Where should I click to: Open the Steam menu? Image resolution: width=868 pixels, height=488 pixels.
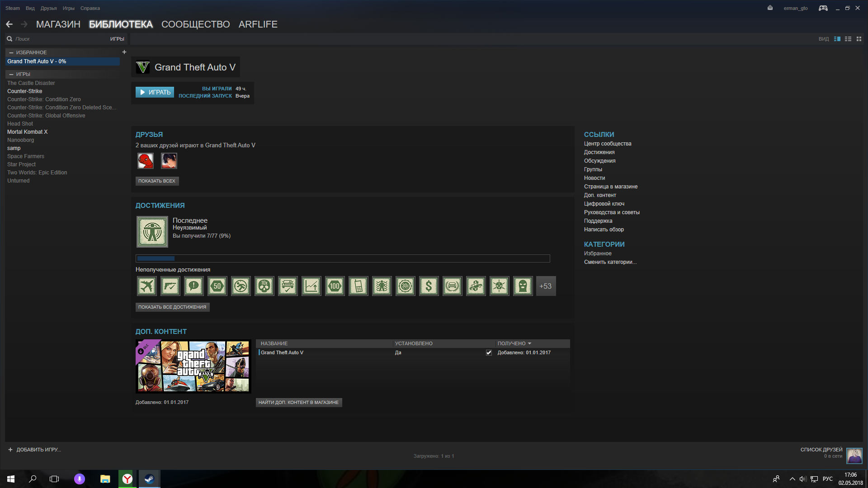(x=13, y=8)
